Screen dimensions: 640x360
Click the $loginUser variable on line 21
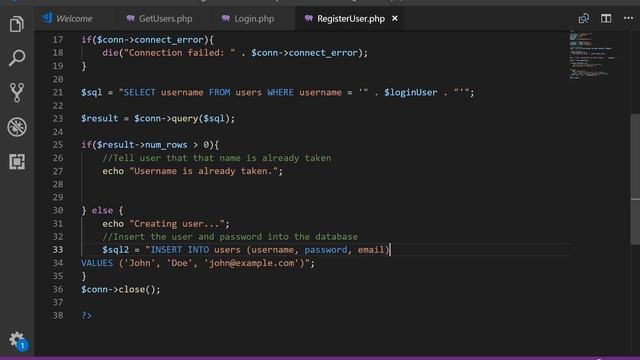[411, 92]
